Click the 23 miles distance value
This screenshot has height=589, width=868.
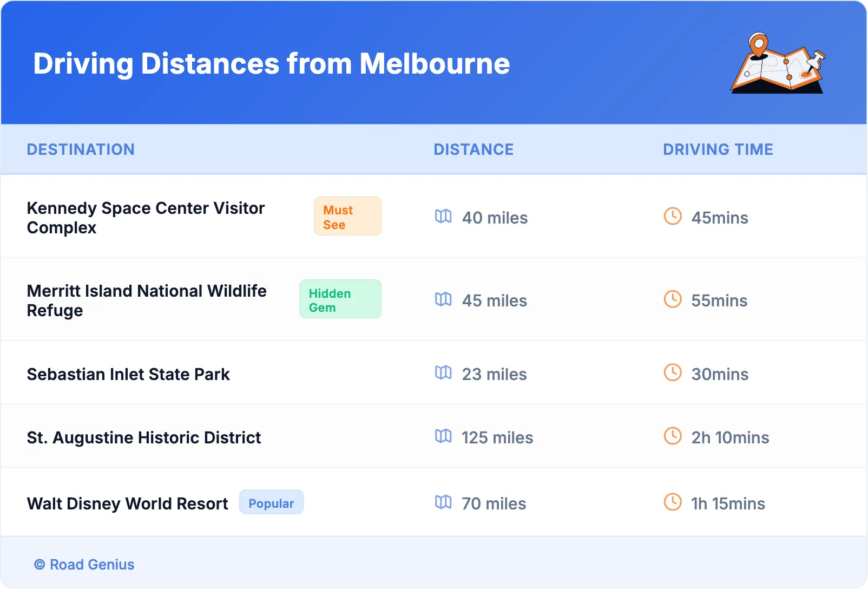(494, 374)
